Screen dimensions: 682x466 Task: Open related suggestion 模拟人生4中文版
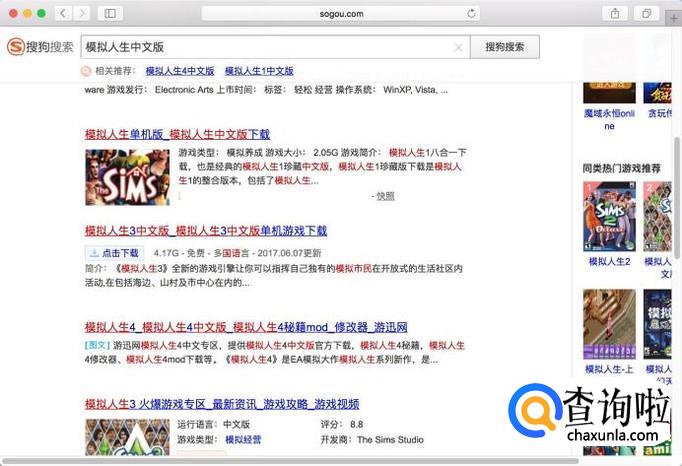180,71
